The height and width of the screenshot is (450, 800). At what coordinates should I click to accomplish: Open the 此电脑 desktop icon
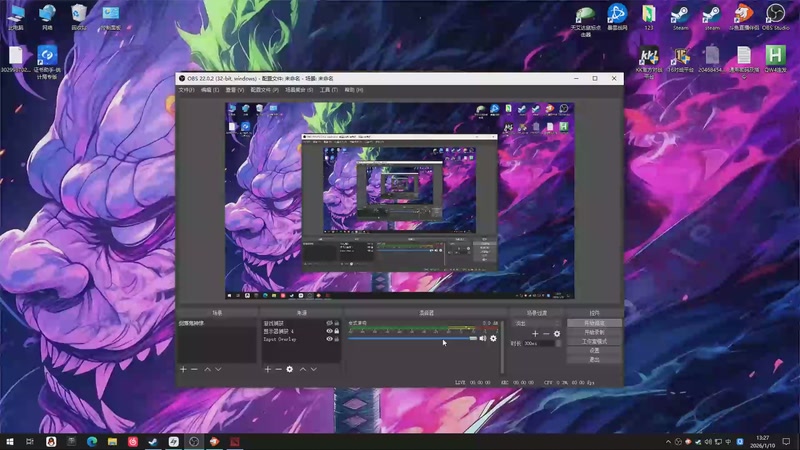tap(16, 17)
